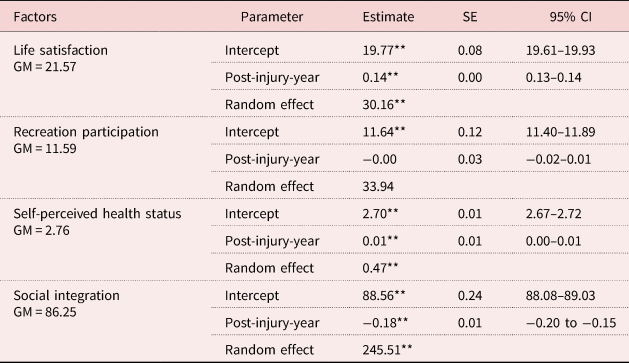This screenshot has height=363, width=629.
Task: Click the 19.77** intercept estimate
Action: (x=384, y=51)
